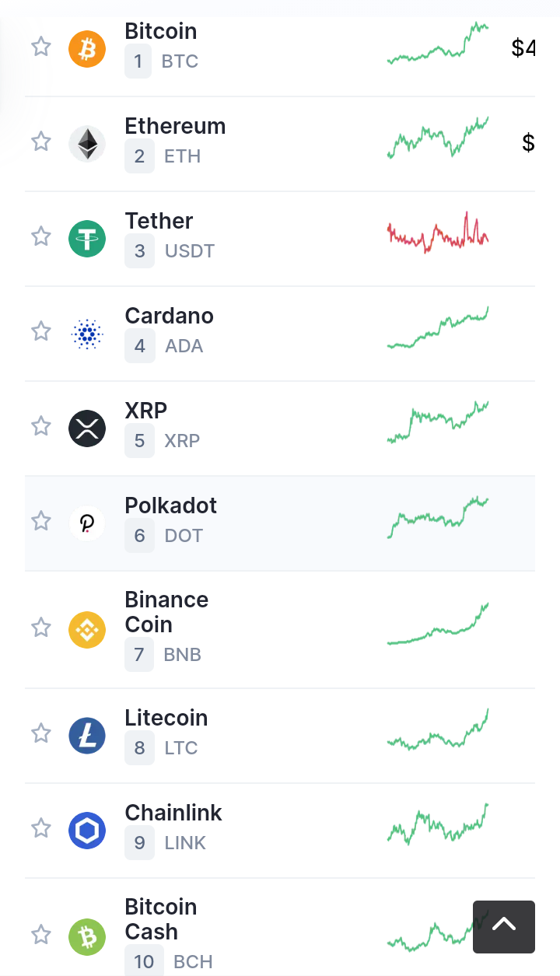Viewport: 560px width, 976px height.
Task: Click the orange Bitcoin logo icon
Action: pyautogui.click(x=87, y=49)
